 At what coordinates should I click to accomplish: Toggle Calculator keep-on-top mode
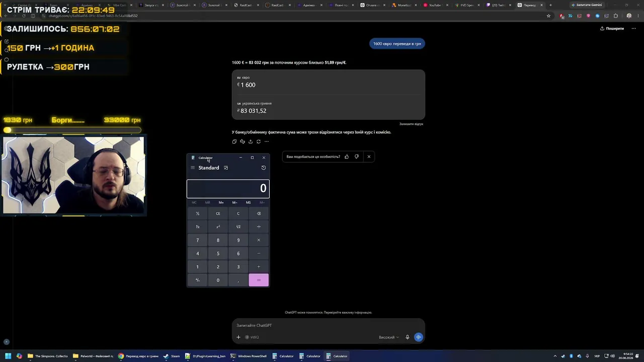click(x=226, y=168)
